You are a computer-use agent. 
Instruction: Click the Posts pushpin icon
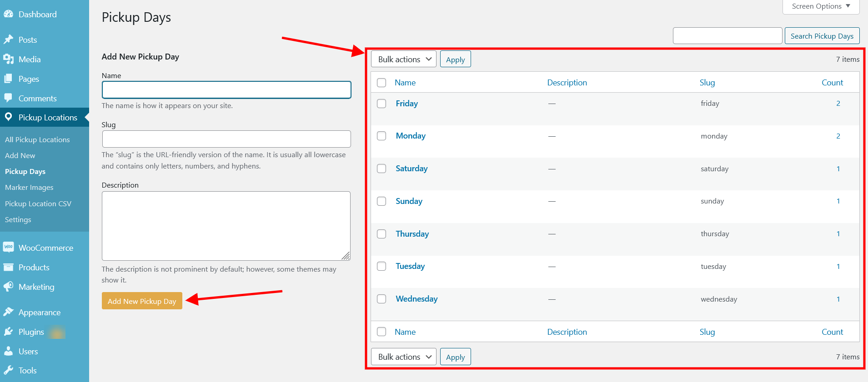click(8, 40)
